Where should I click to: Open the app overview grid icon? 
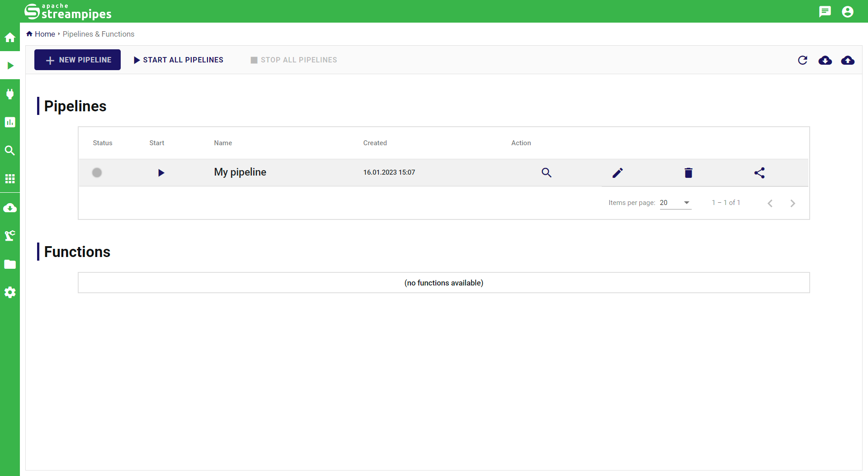[10, 179]
